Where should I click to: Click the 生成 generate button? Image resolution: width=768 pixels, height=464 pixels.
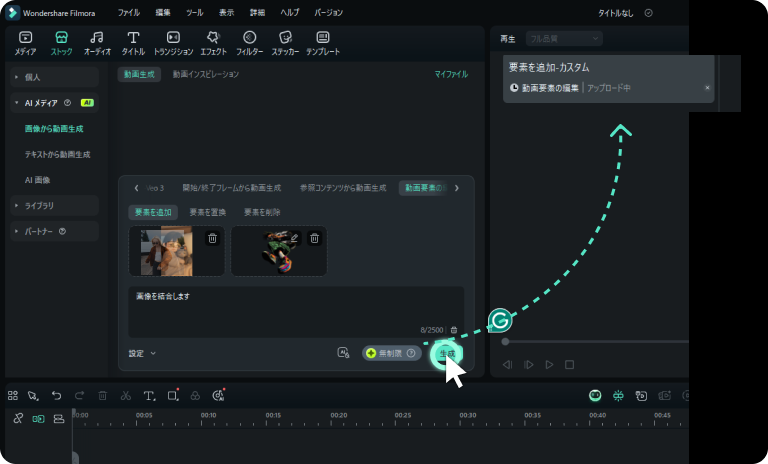point(446,354)
